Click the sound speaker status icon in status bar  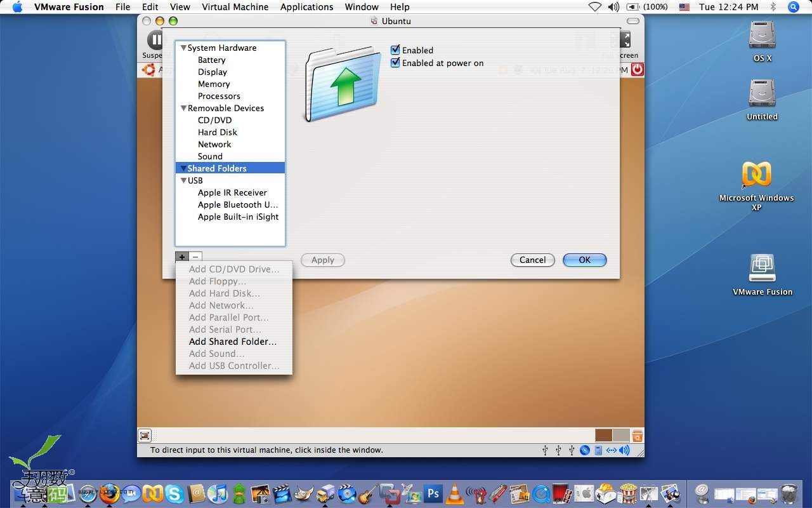coord(625,450)
